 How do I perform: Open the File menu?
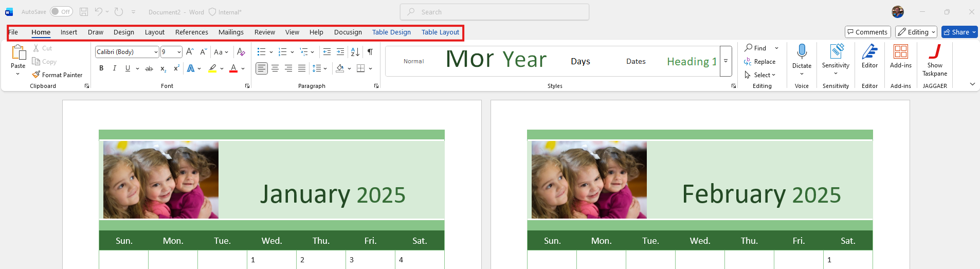pyautogui.click(x=13, y=32)
